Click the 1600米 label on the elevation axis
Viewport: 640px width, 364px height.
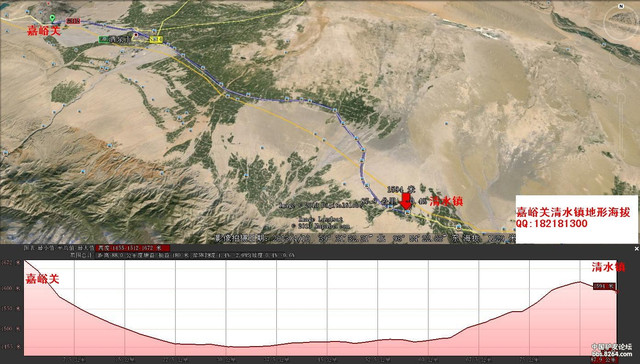[x=11, y=288]
